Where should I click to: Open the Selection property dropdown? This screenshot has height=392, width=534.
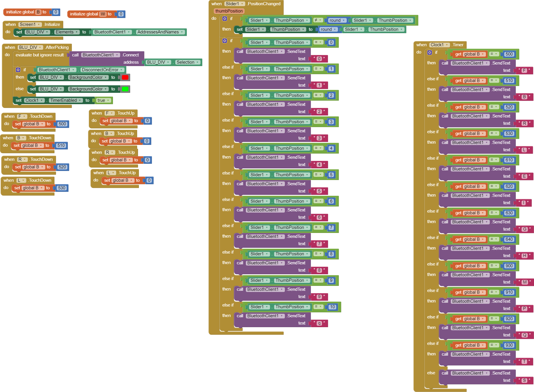tap(188, 62)
